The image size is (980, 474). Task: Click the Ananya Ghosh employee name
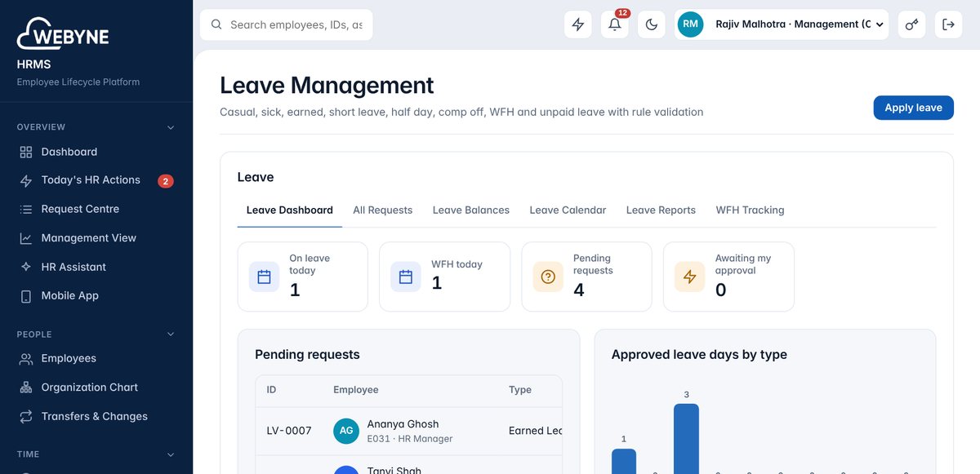coord(403,424)
